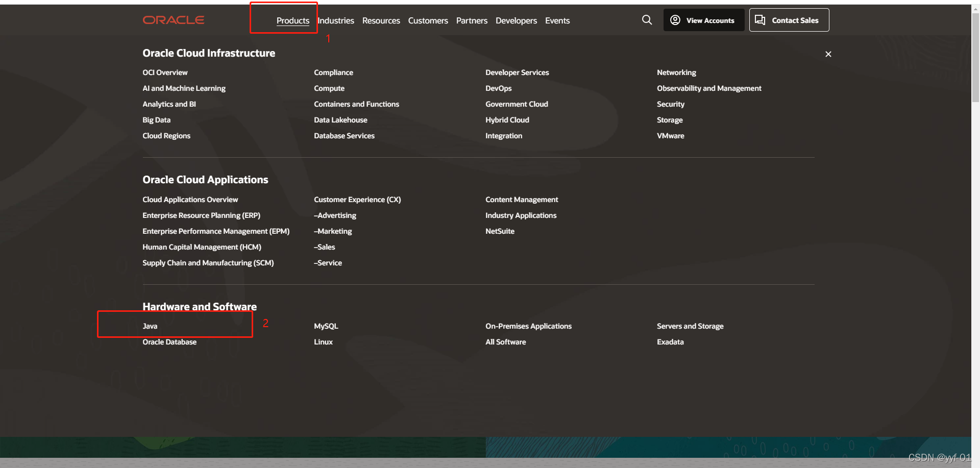Open Servers and Storage link
The width and height of the screenshot is (980, 468).
[x=690, y=326]
